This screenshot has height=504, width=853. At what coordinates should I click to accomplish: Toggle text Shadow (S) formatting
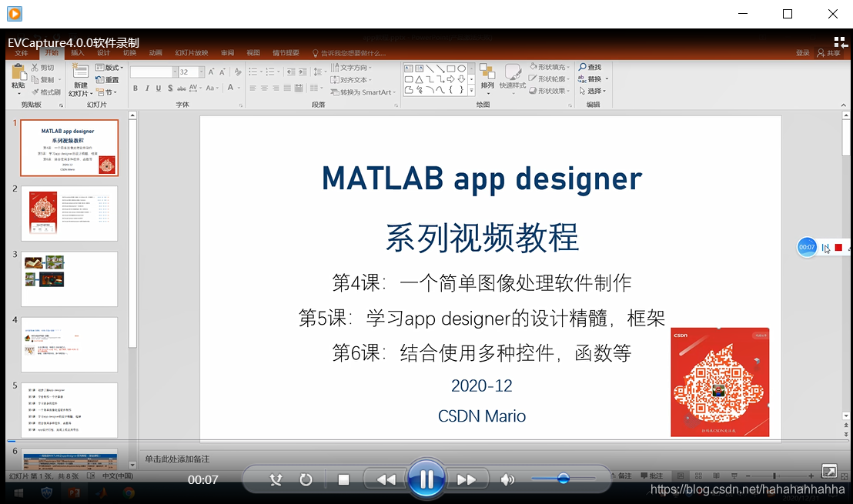(170, 88)
